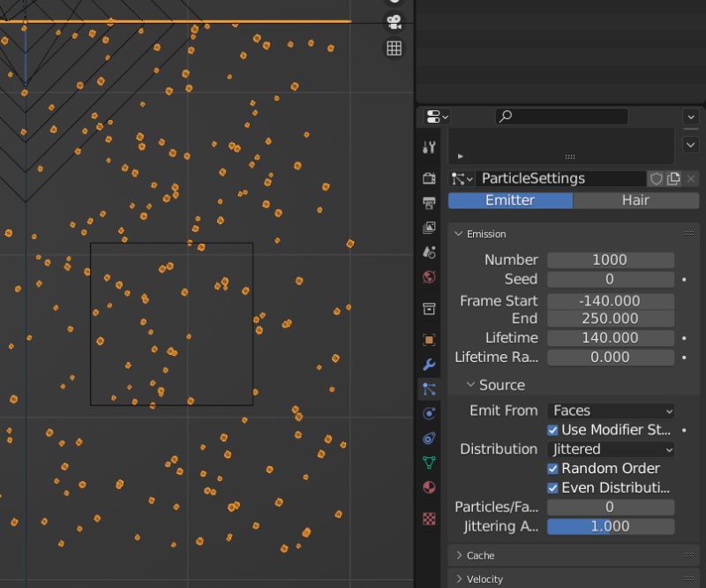This screenshot has height=588, width=706.
Task: Click the small play triangle in particle list
Action: tap(460, 156)
